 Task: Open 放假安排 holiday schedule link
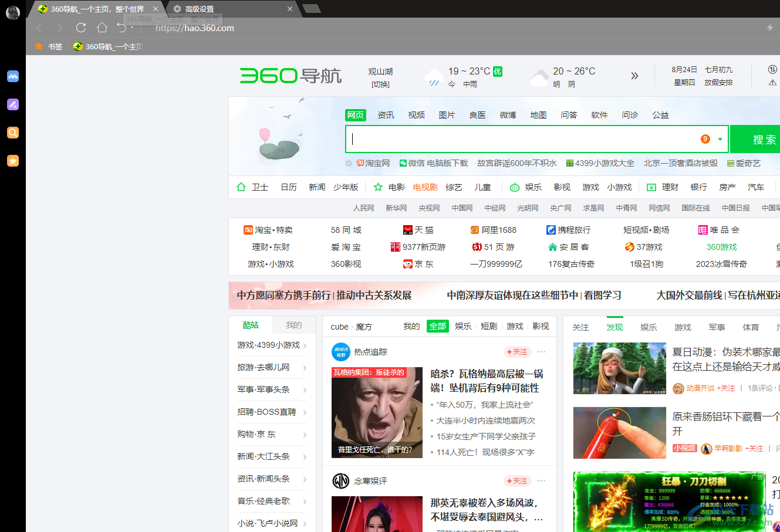[x=718, y=83]
